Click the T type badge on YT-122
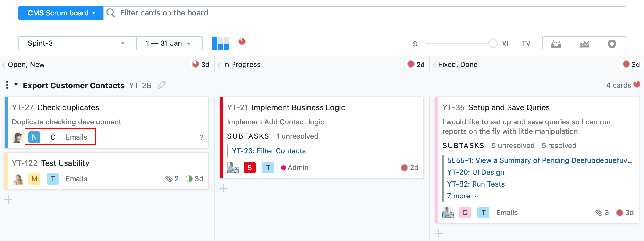 (x=53, y=179)
